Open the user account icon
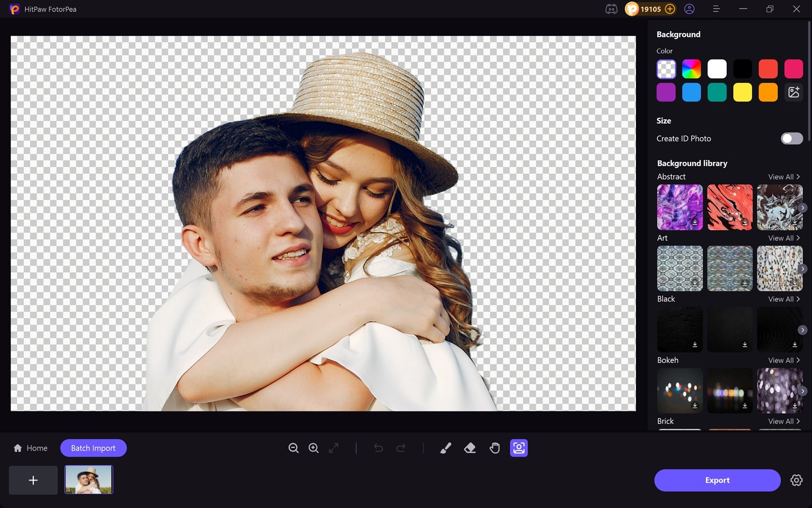The height and width of the screenshot is (508, 812). [689, 9]
